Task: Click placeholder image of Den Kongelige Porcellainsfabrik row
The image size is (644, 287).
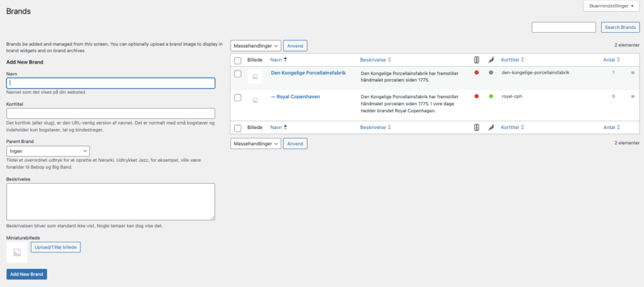Action: tap(255, 77)
